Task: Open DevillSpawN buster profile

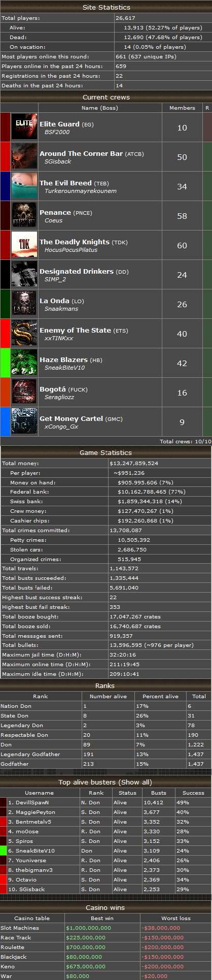Action: (x=32, y=802)
